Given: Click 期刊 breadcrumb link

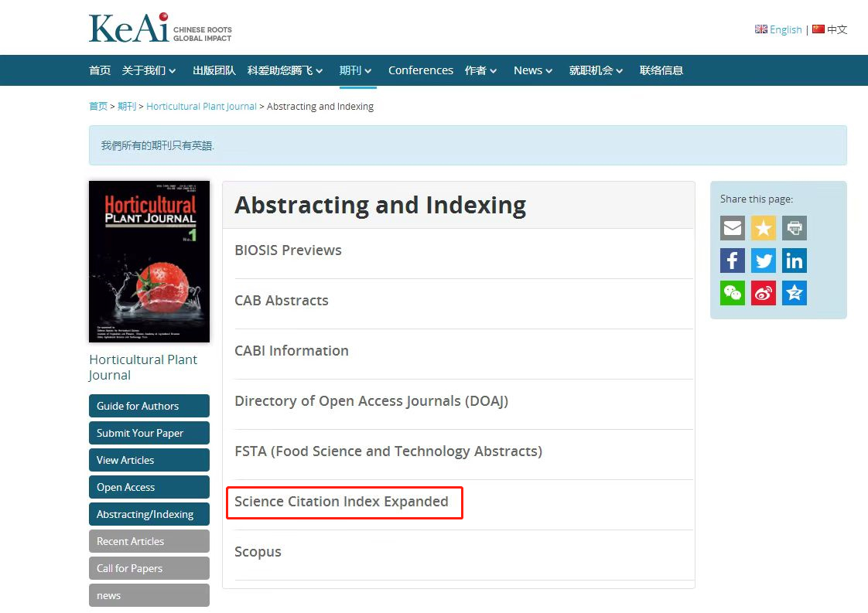Looking at the screenshot, I should (127, 106).
